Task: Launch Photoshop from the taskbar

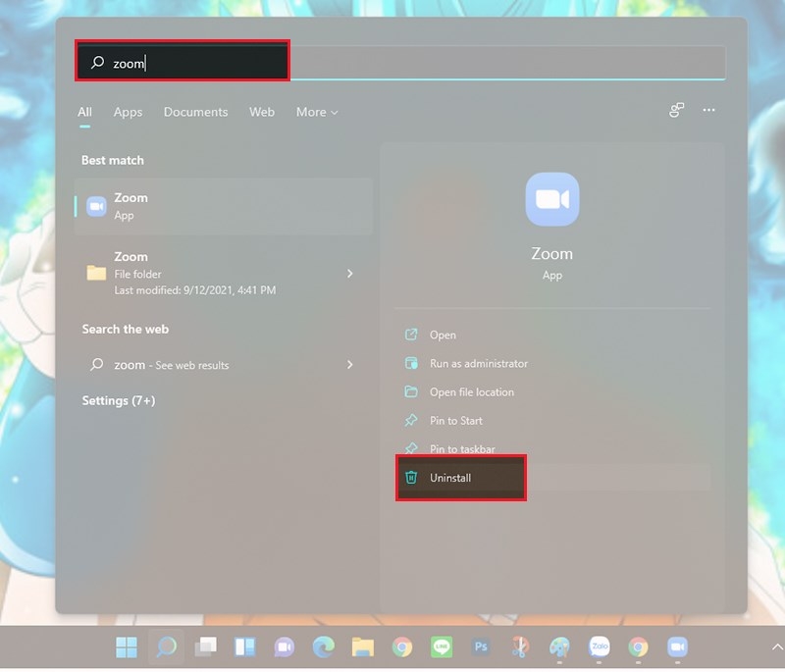Action: click(481, 646)
